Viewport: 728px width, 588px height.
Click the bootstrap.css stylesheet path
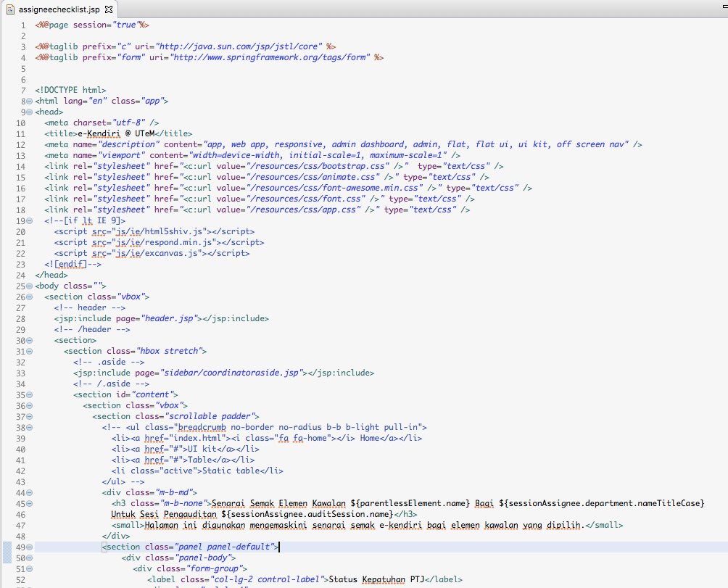click(318, 166)
